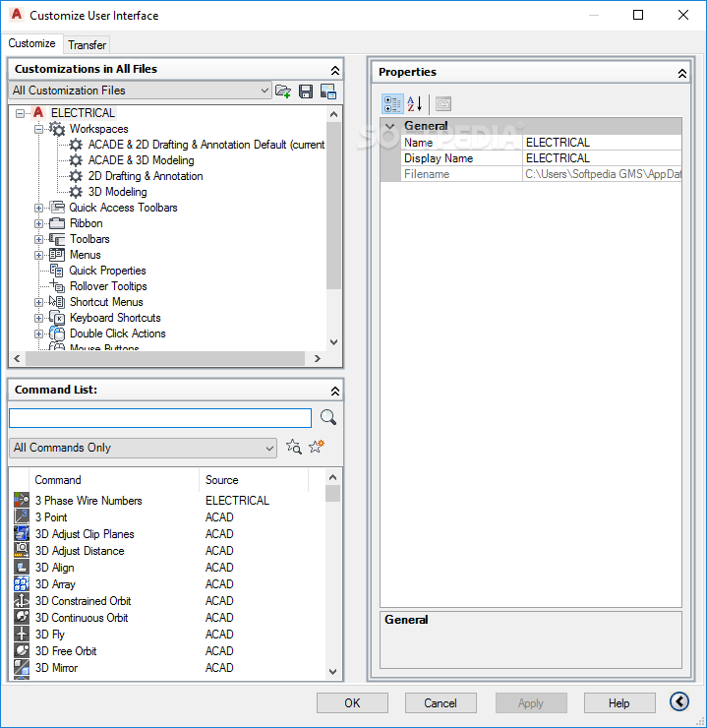Find command or text star-search icon

click(x=294, y=447)
